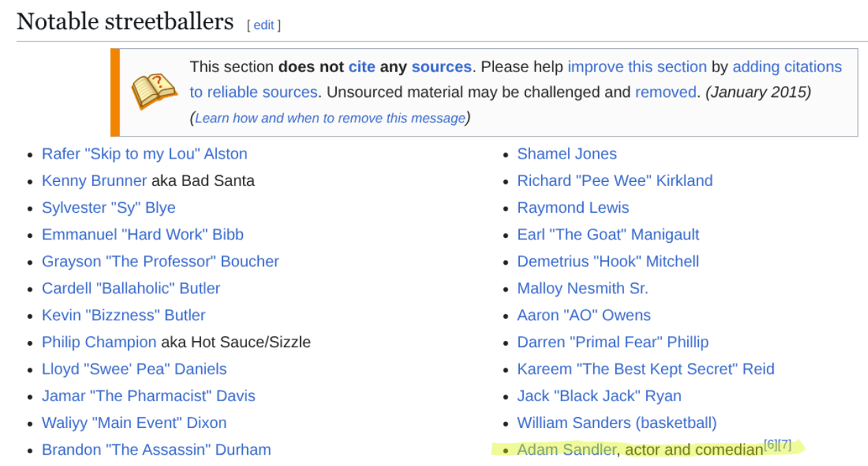Follow the "improve this section" link
This screenshot has height=466, width=868.
click(x=637, y=66)
